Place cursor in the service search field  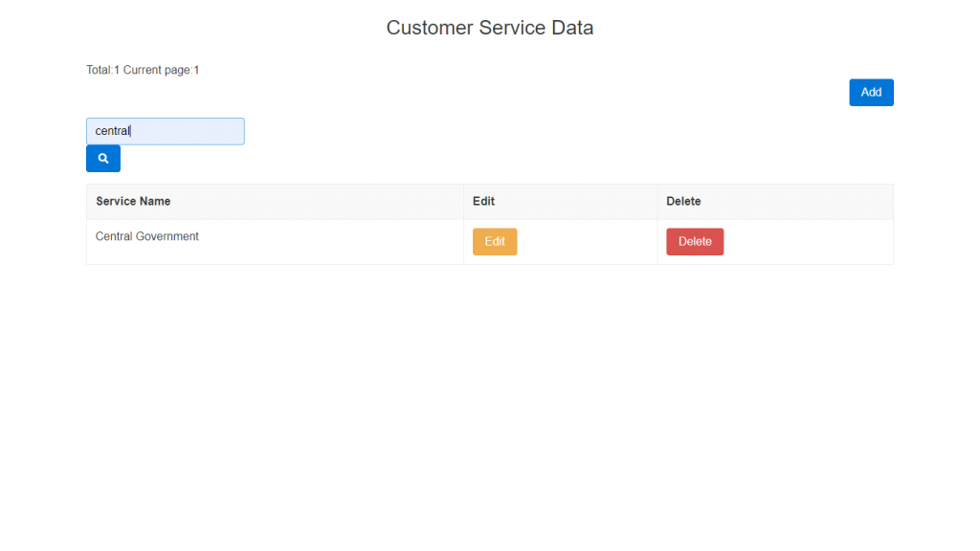165,131
